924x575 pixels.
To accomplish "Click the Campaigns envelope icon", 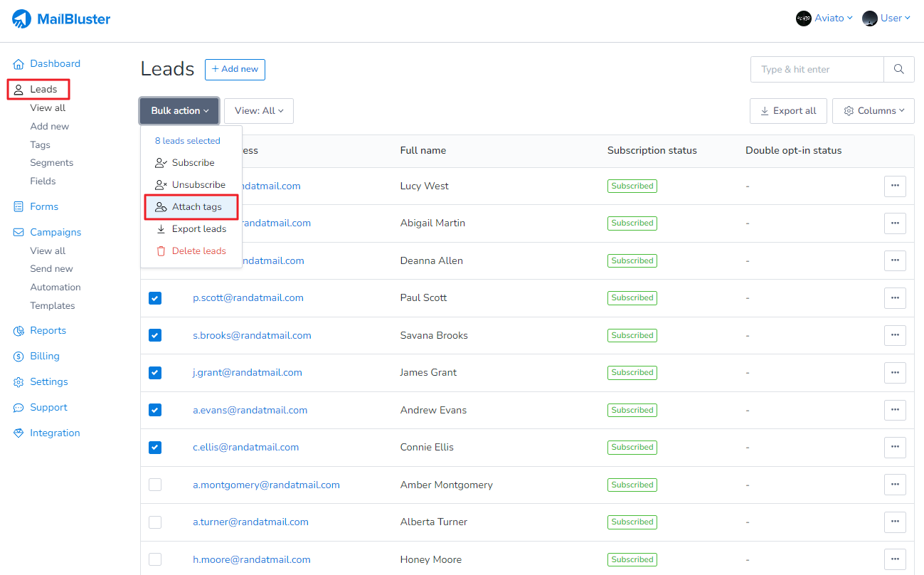I will pos(18,233).
